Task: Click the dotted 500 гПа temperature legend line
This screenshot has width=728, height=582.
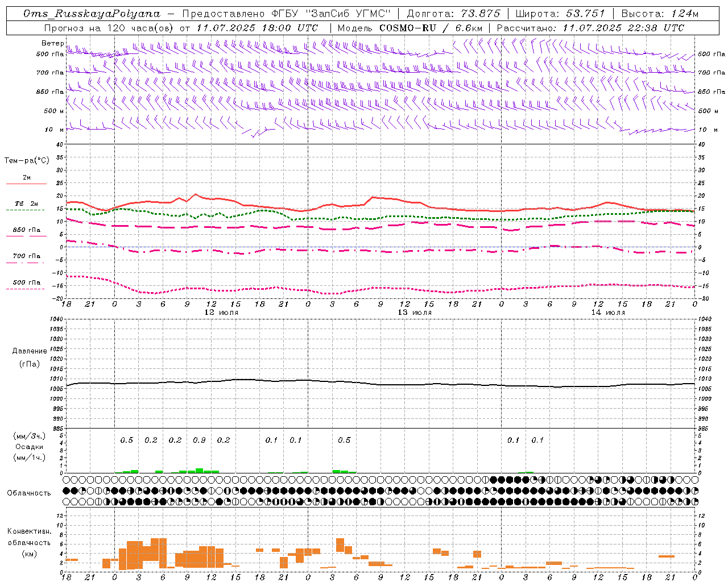Action: click(26, 289)
